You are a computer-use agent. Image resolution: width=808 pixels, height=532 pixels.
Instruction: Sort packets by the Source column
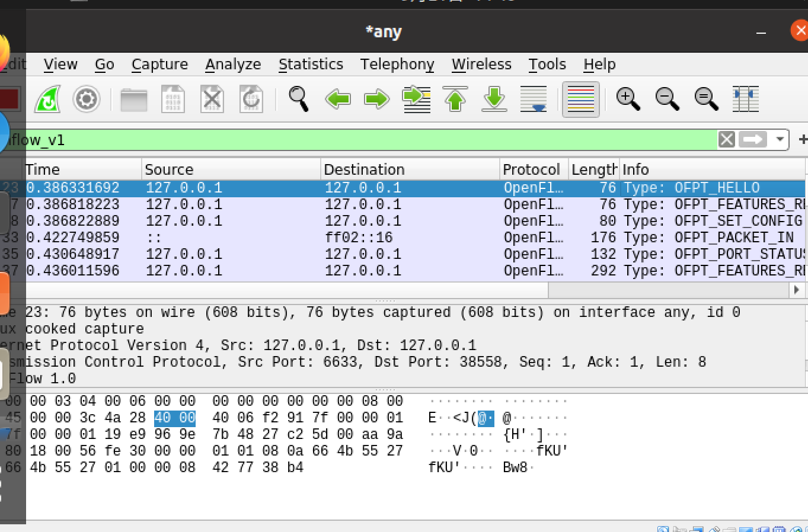click(232, 169)
